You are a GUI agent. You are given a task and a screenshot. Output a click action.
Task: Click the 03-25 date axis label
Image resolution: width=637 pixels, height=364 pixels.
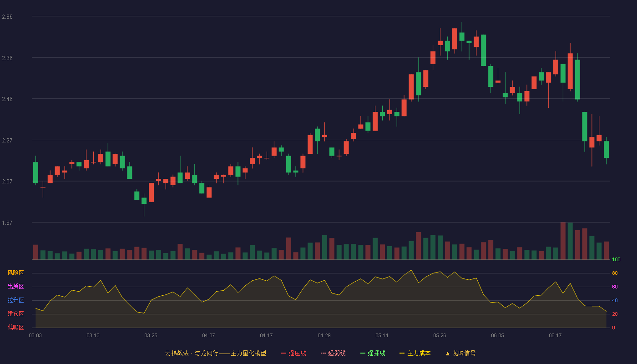tap(151, 335)
